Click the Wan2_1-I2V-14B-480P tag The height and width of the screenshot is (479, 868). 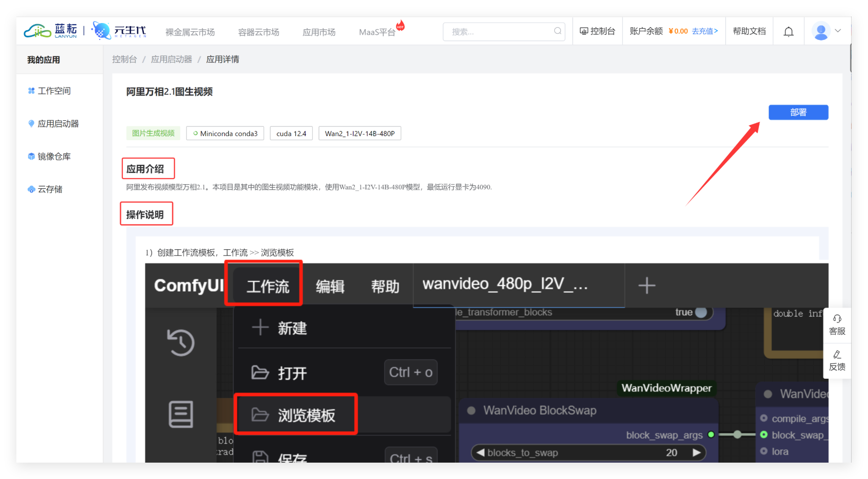click(360, 133)
